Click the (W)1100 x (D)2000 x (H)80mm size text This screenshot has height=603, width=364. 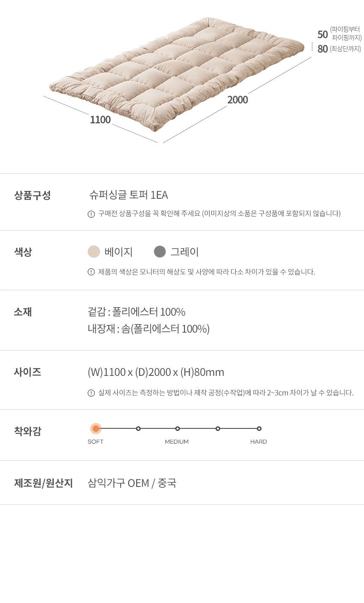pos(156,372)
